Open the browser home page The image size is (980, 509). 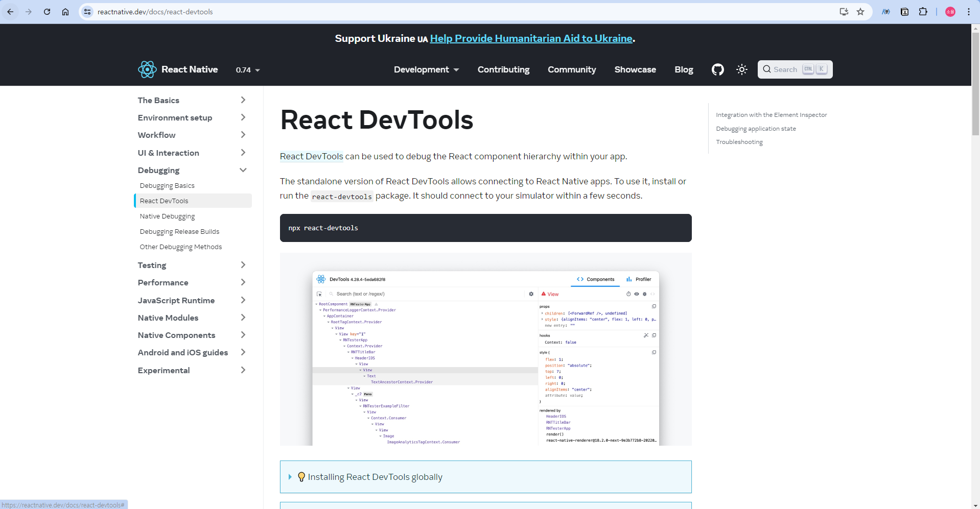[x=65, y=12]
